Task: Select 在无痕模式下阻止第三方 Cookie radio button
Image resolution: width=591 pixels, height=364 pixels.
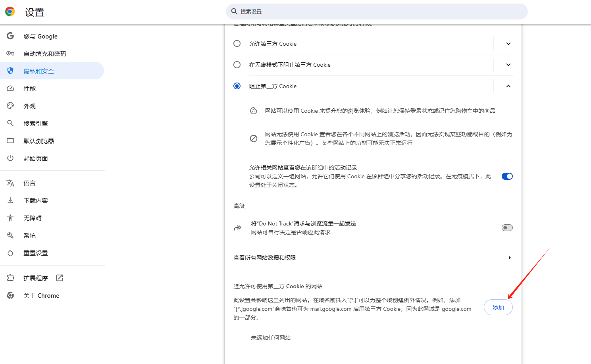Action: point(237,65)
